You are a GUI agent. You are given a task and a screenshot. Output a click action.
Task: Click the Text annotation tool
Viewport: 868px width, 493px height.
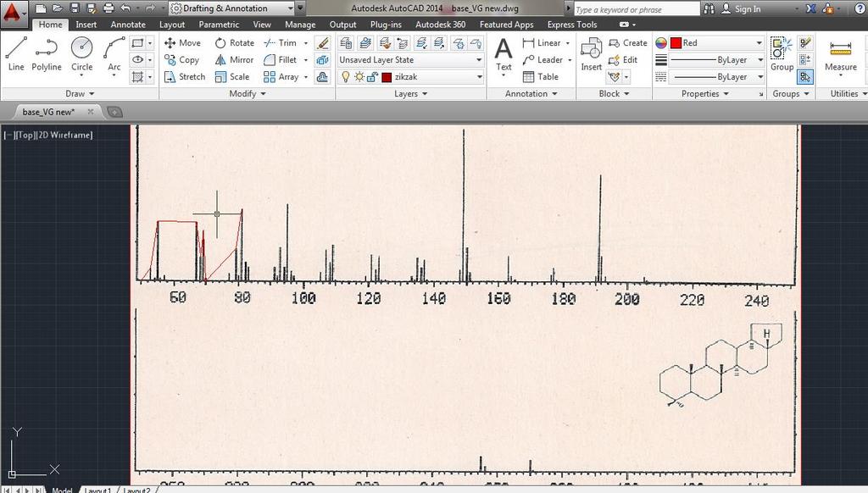[504, 53]
